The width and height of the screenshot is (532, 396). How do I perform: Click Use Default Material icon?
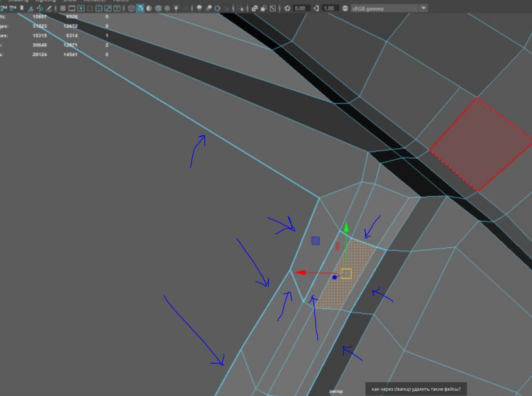149,8
